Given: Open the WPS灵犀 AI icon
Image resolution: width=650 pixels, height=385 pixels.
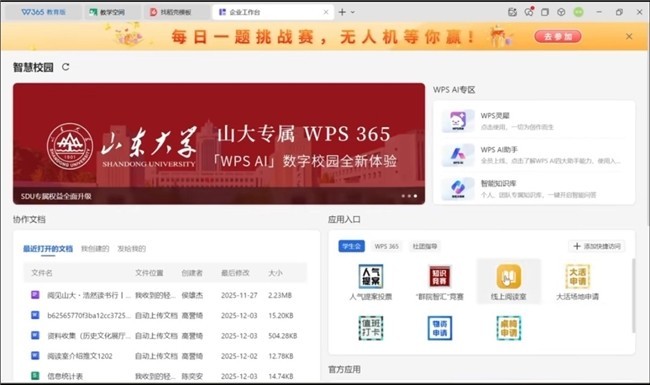Looking at the screenshot, I should pyautogui.click(x=458, y=121).
